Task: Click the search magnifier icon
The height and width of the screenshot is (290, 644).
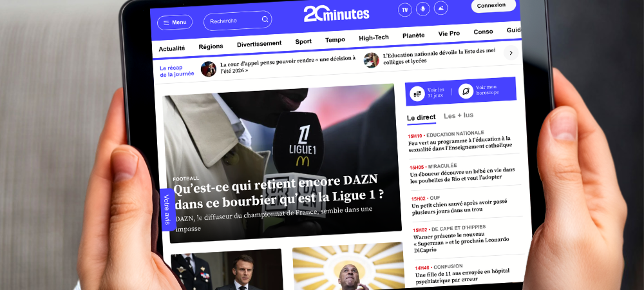Action: tap(265, 19)
